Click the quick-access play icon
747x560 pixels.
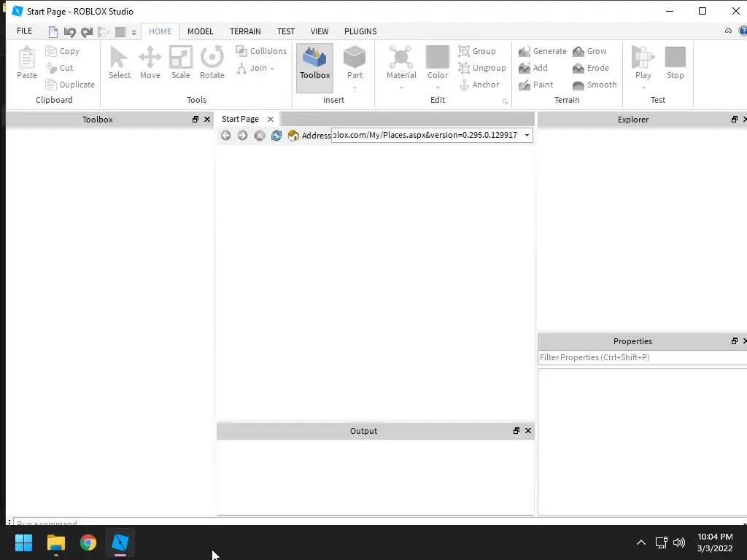tap(103, 32)
